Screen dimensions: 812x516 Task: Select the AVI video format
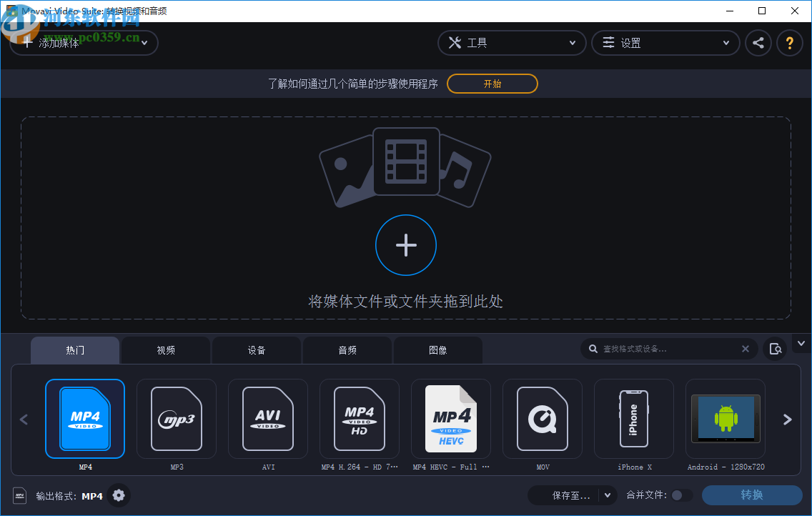(268, 419)
